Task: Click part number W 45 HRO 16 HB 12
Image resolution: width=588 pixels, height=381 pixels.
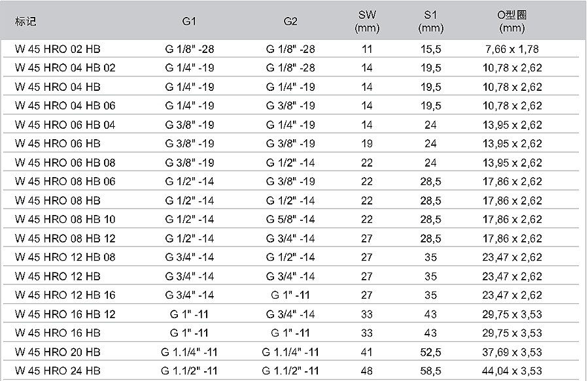Action: pyautogui.click(x=65, y=314)
